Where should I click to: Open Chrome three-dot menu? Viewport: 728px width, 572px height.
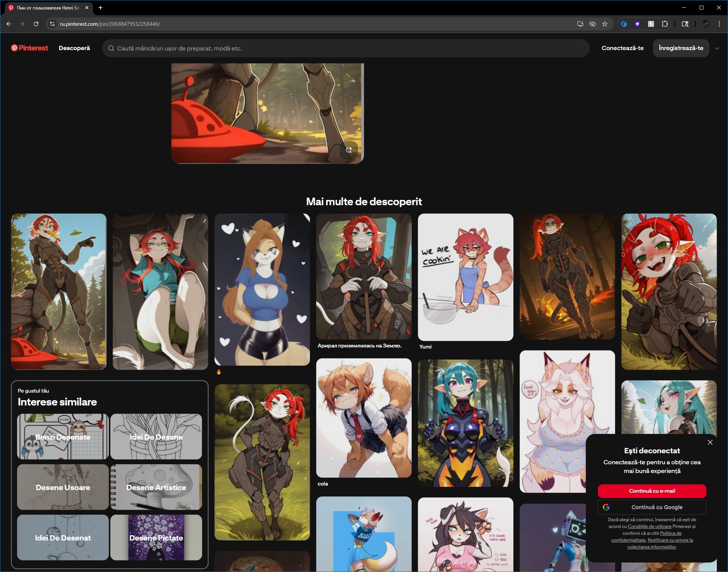click(x=719, y=24)
